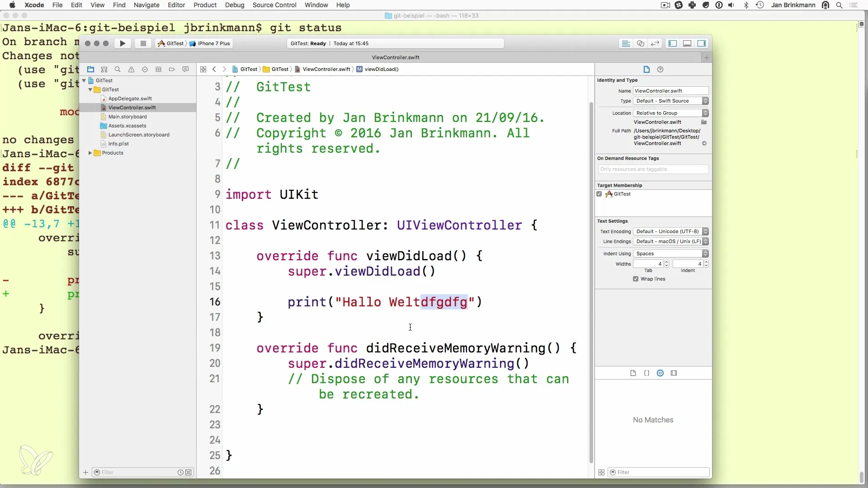Choose file location folder icon
The height and width of the screenshot is (488, 868).
(x=704, y=122)
